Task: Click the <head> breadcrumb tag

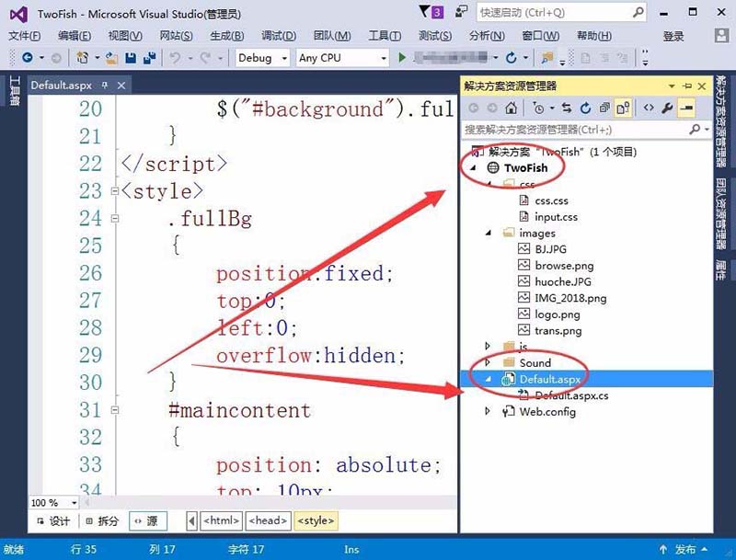Action: click(268, 520)
